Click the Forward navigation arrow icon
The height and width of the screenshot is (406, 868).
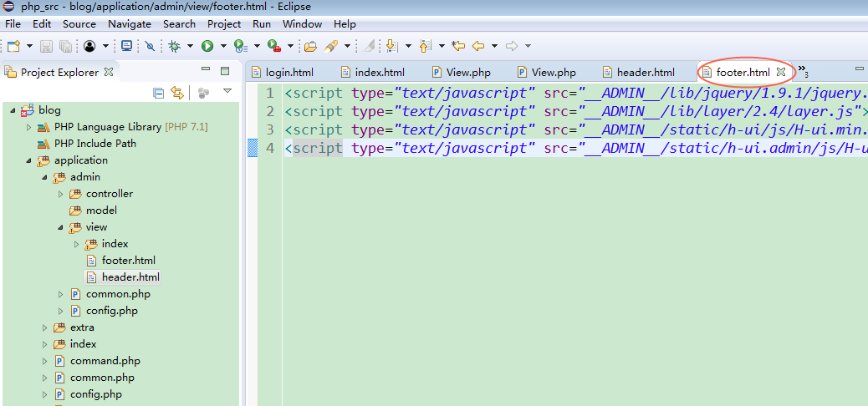512,46
